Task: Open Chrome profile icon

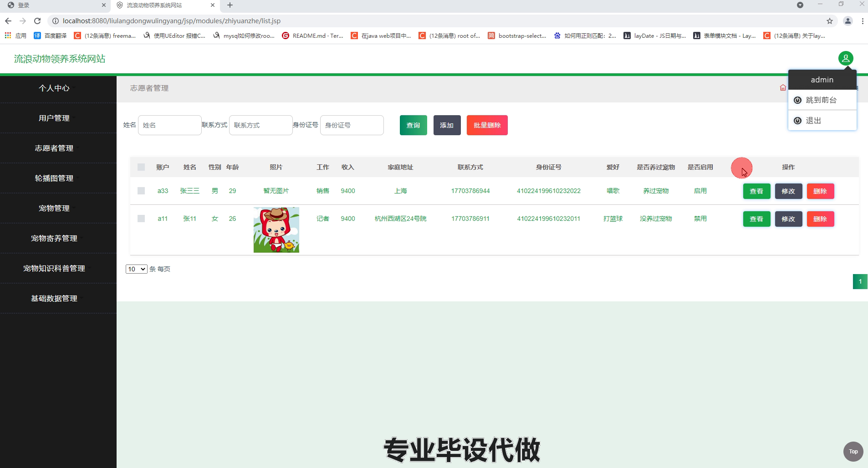Action: pyautogui.click(x=848, y=21)
